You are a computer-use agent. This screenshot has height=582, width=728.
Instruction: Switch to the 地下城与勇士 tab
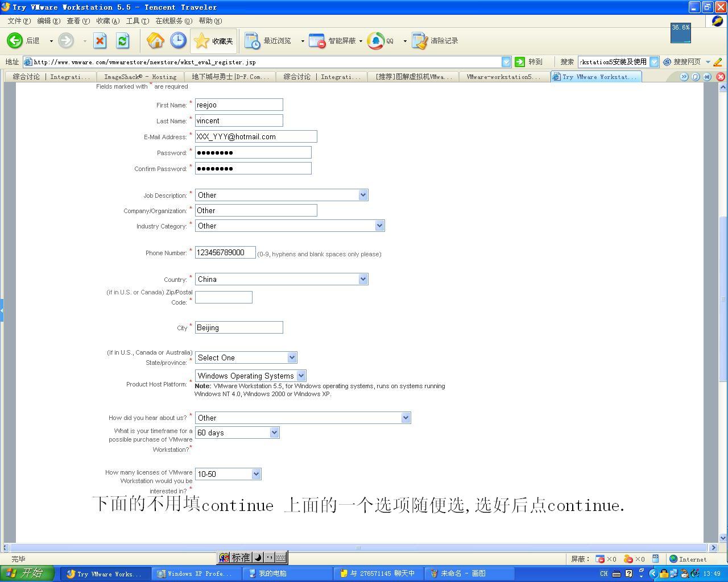point(230,77)
